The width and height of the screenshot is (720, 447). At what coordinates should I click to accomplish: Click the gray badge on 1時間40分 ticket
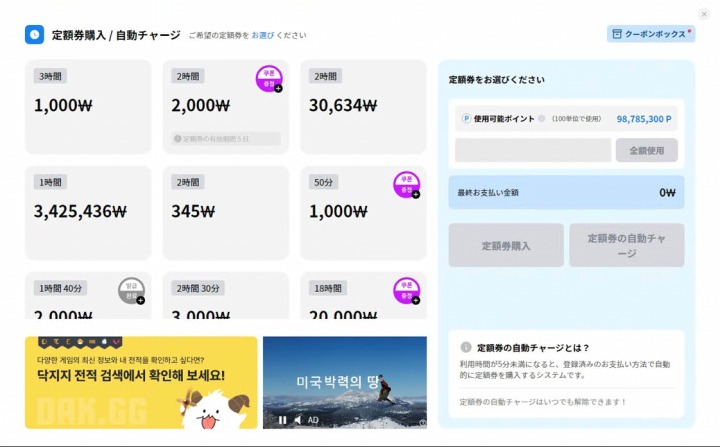pos(131,290)
